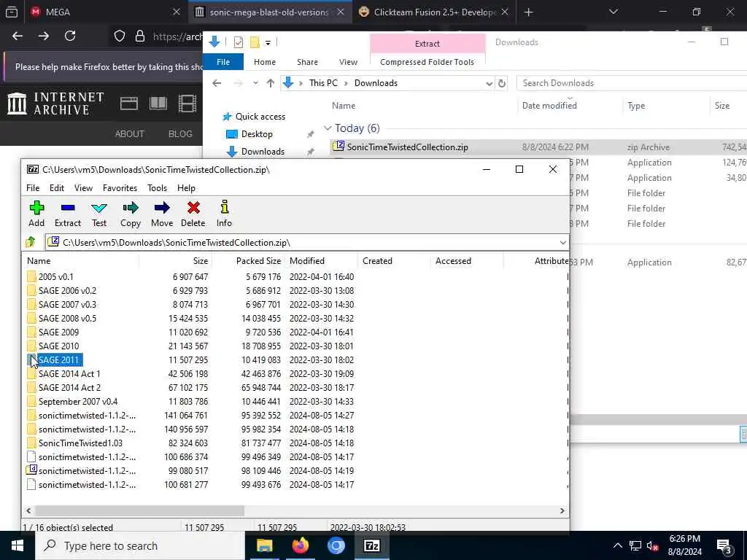Screen dimensions: 747x560
Task: Click the right arrow of 7-Zip scrollbar
Action: [x=562, y=510]
